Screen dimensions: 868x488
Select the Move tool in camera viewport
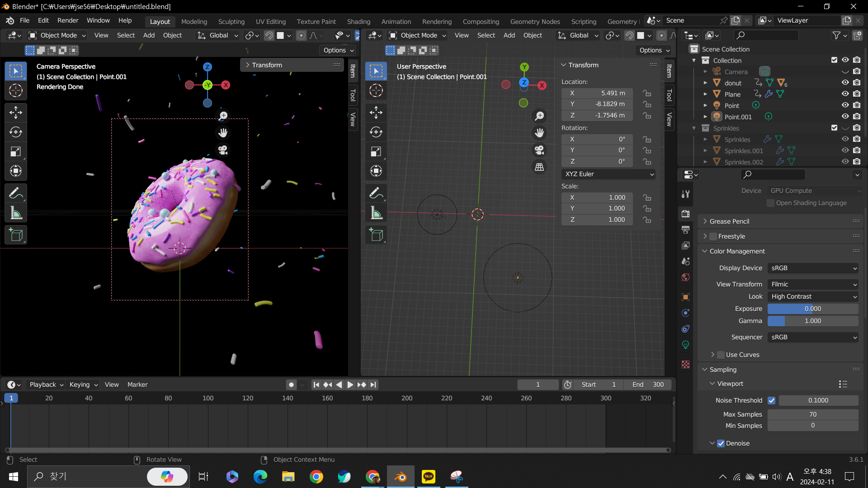click(x=16, y=113)
